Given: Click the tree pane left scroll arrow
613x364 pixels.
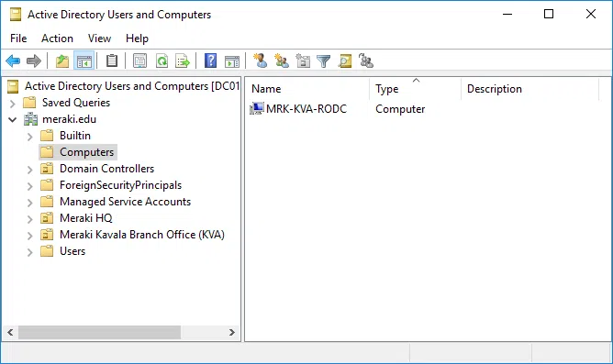Looking at the screenshot, I should click(11, 332).
